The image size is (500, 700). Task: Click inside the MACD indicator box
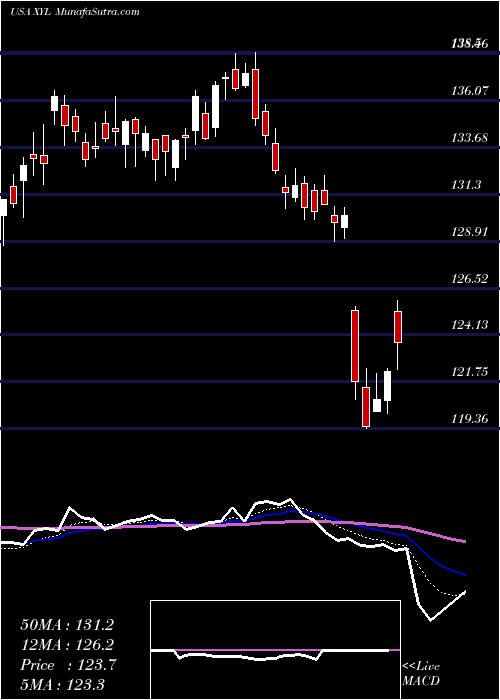point(275,650)
